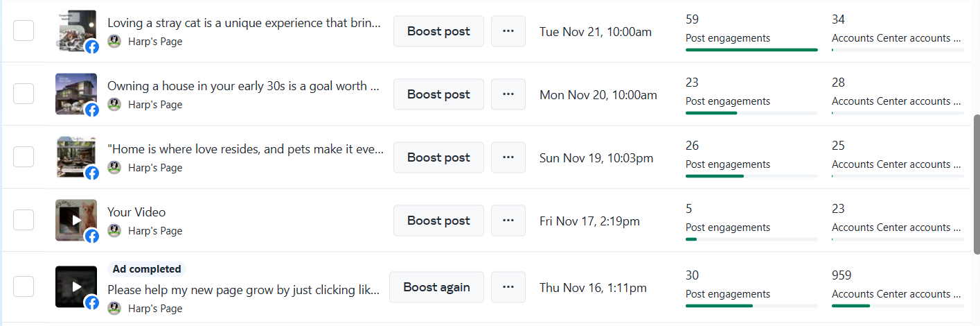Open more options for stray cat post

click(508, 31)
